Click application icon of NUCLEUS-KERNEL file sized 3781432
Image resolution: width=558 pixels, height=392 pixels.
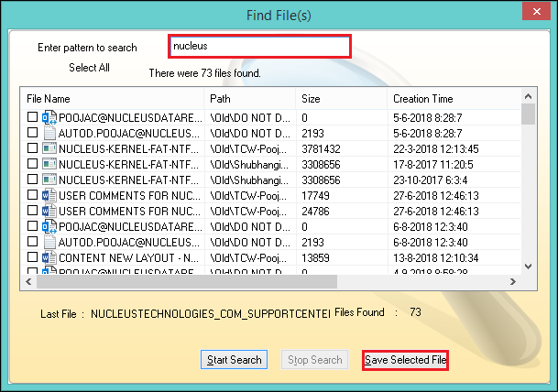click(x=49, y=148)
